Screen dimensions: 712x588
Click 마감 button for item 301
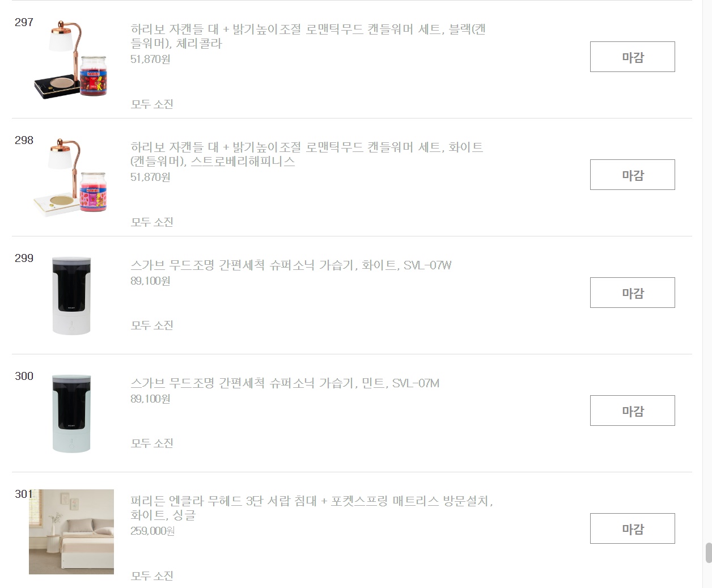coord(633,528)
